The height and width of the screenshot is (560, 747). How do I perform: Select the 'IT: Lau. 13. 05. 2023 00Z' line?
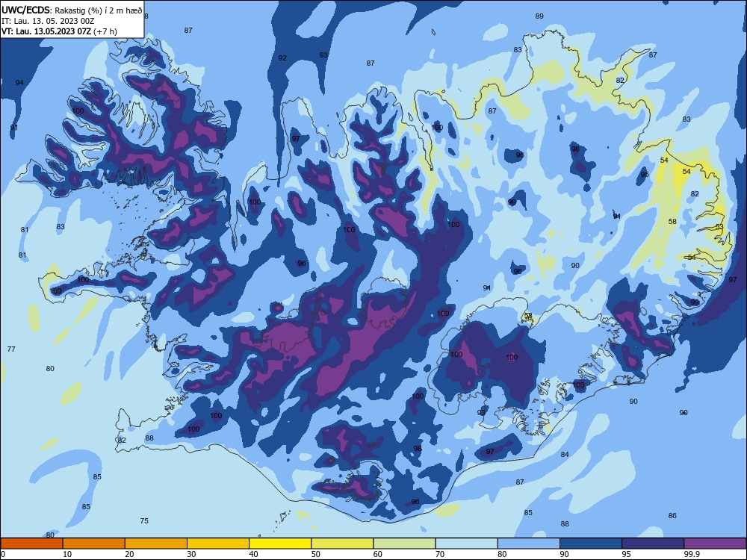pyautogui.click(x=48, y=22)
